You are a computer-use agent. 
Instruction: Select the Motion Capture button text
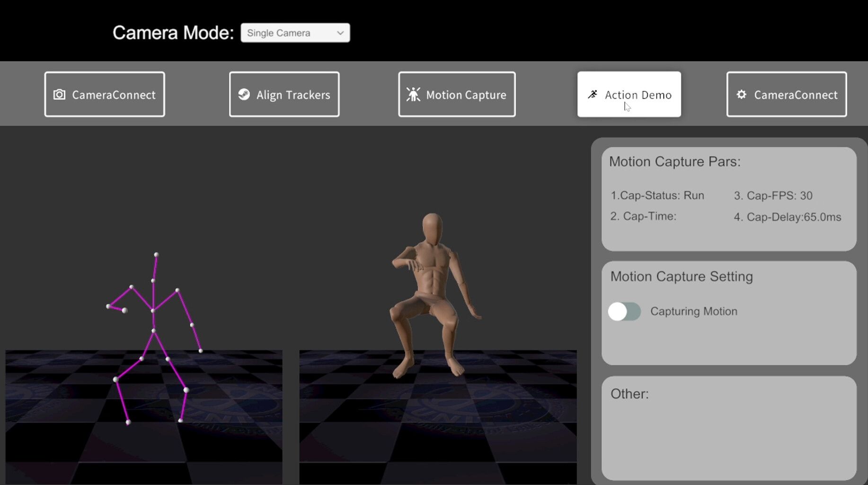point(466,95)
